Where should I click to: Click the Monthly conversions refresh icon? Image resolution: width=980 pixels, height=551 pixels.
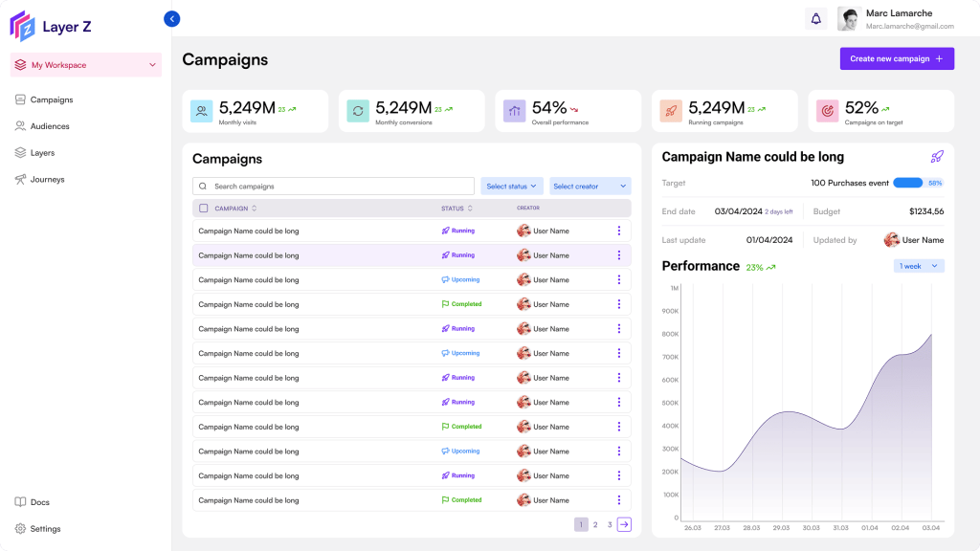pyautogui.click(x=358, y=111)
